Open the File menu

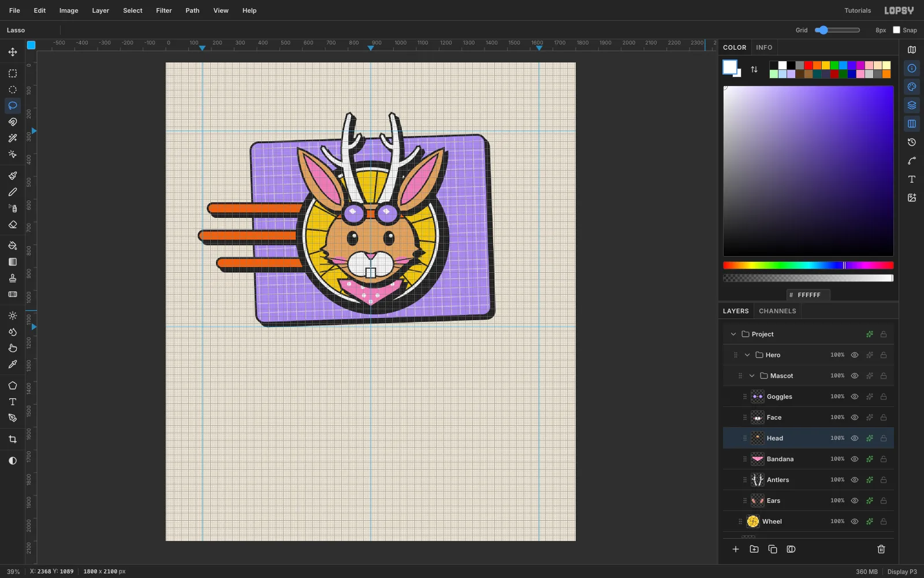14,10
